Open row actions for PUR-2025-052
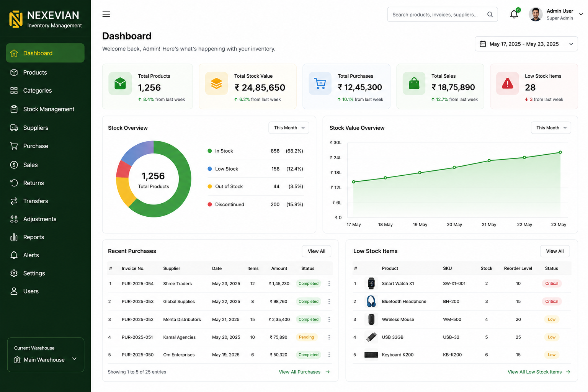588x392 pixels. [x=329, y=319]
